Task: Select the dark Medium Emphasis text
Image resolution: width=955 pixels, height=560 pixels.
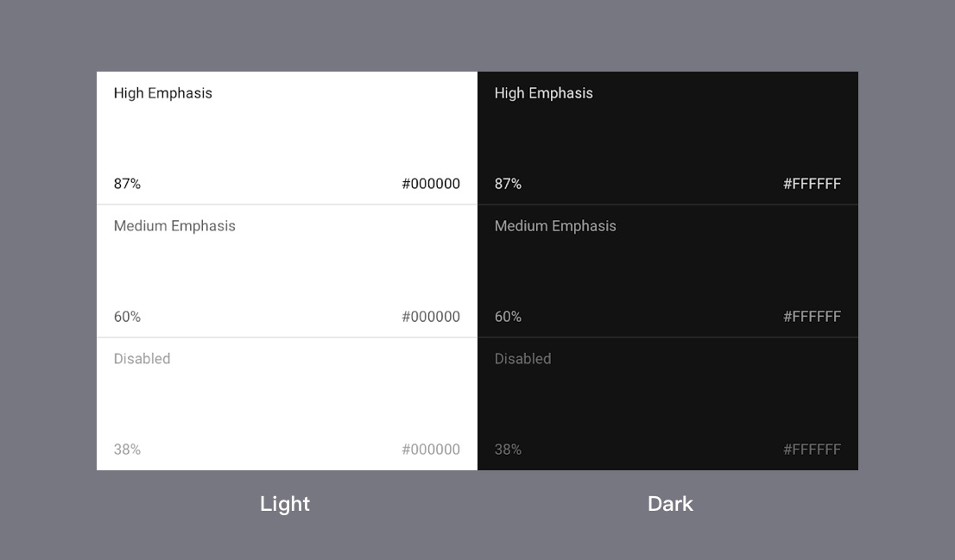Action: [555, 226]
